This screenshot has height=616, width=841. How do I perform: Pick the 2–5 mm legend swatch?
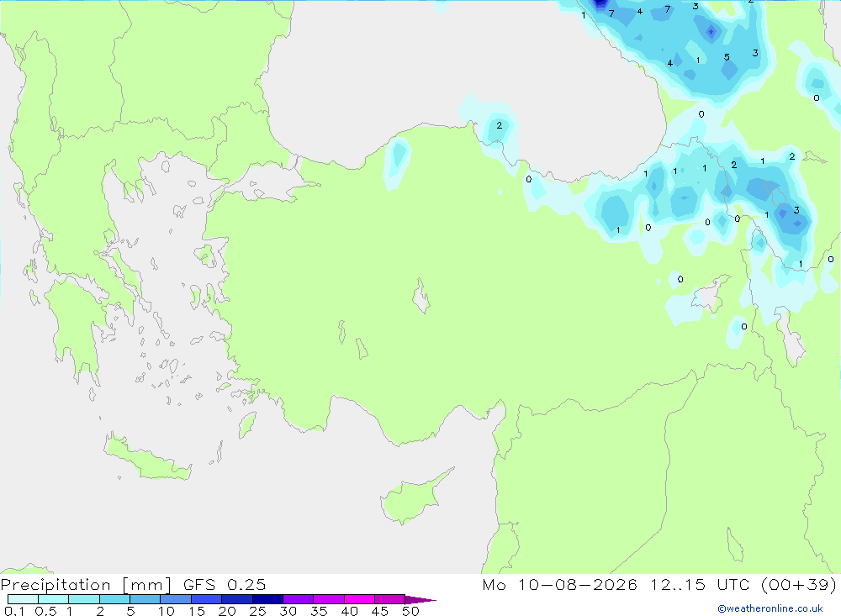point(114,599)
